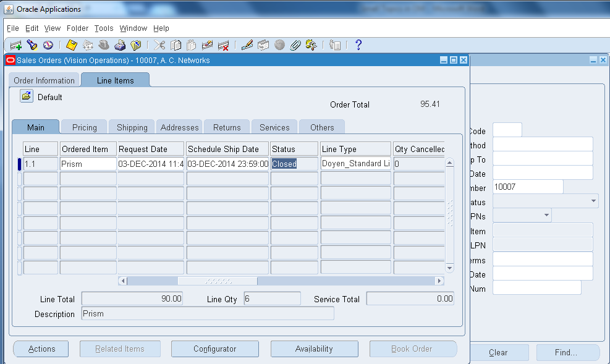Image resolution: width=610 pixels, height=364 pixels.
Task: Open the Edit menu
Action: pyautogui.click(x=32, y=28)
